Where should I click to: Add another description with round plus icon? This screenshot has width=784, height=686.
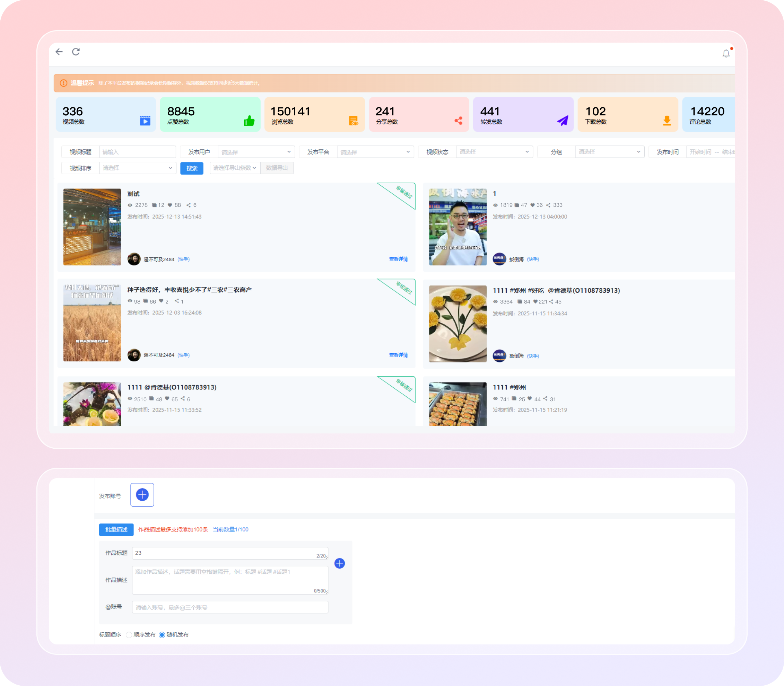[339, 563]
